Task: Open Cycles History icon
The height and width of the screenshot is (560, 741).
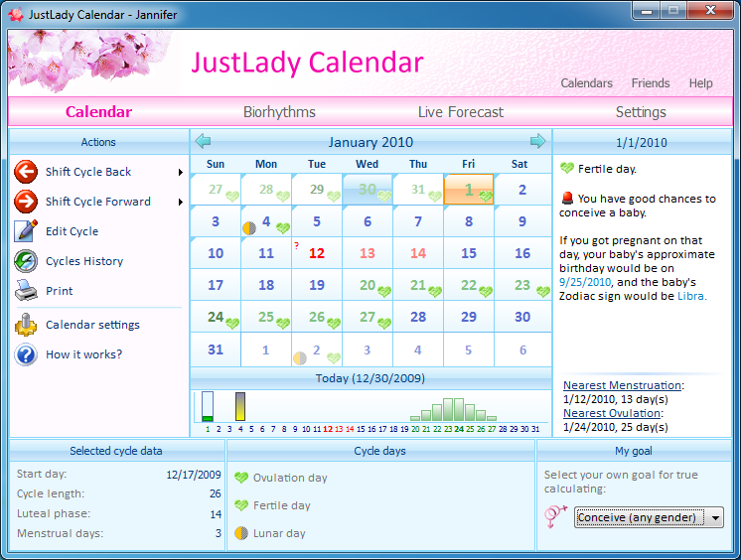Action: tap(26, 261)
